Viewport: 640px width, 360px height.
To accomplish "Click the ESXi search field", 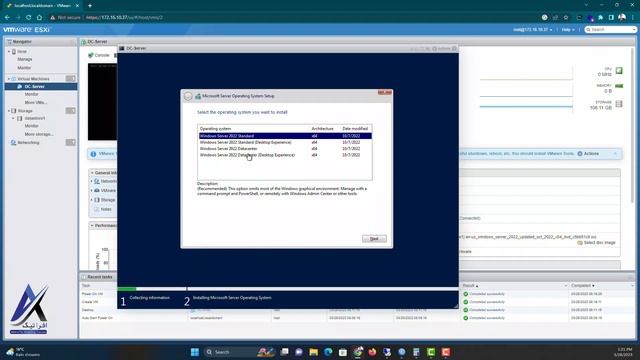I will 610,30.
